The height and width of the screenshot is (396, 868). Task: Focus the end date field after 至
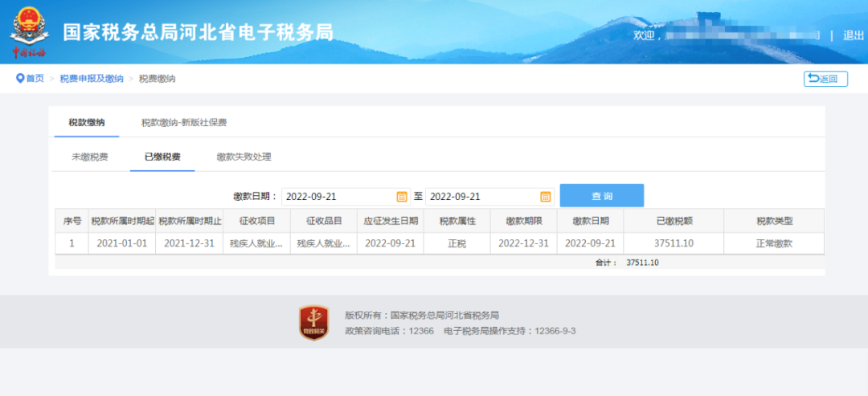click(x=489, y=196)
